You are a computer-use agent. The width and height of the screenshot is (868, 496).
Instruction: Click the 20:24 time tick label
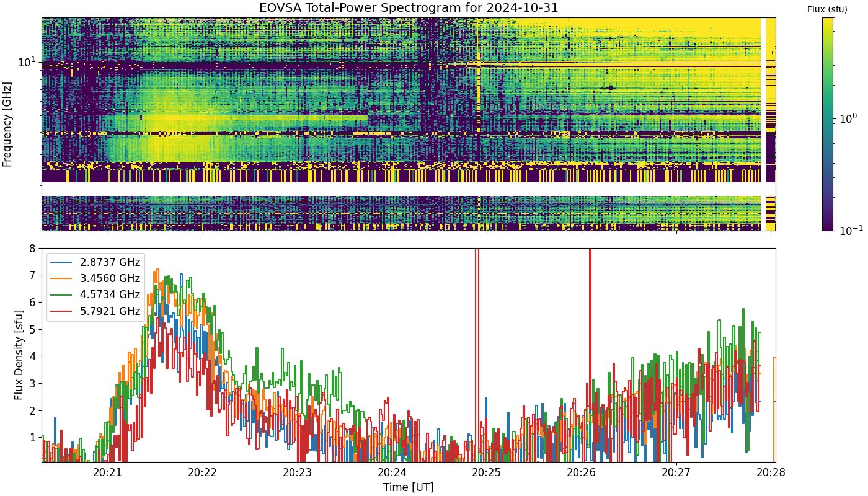click(x=392, y=473)
